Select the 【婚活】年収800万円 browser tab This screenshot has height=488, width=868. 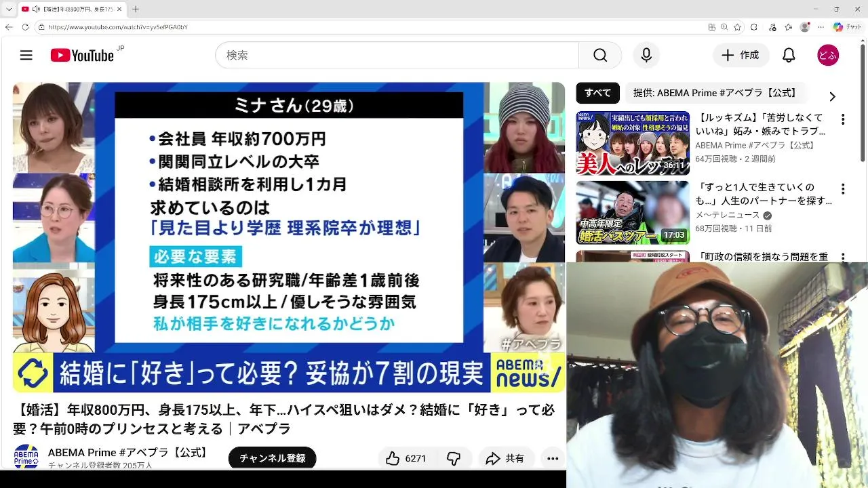(72, 9)
